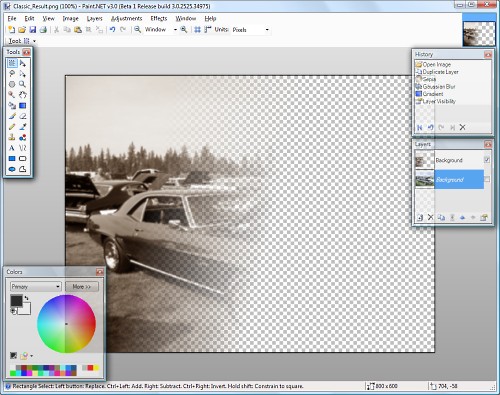Select the Move Selected Pixels tool

[x=23, y=63]
